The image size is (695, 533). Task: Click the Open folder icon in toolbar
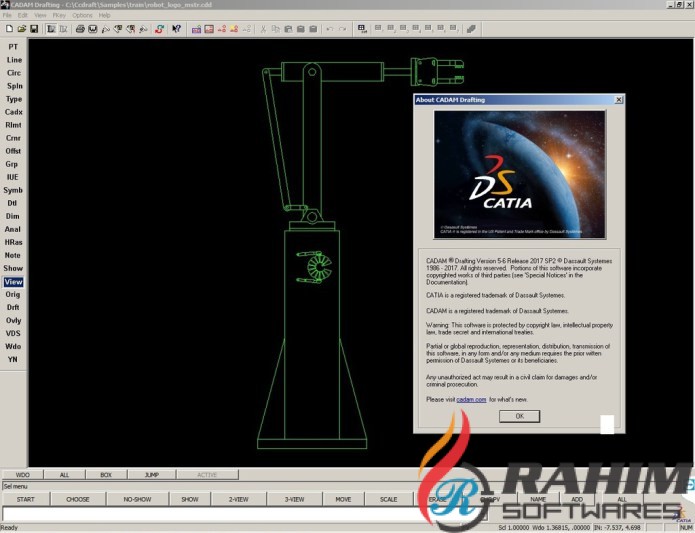point(21,28)
